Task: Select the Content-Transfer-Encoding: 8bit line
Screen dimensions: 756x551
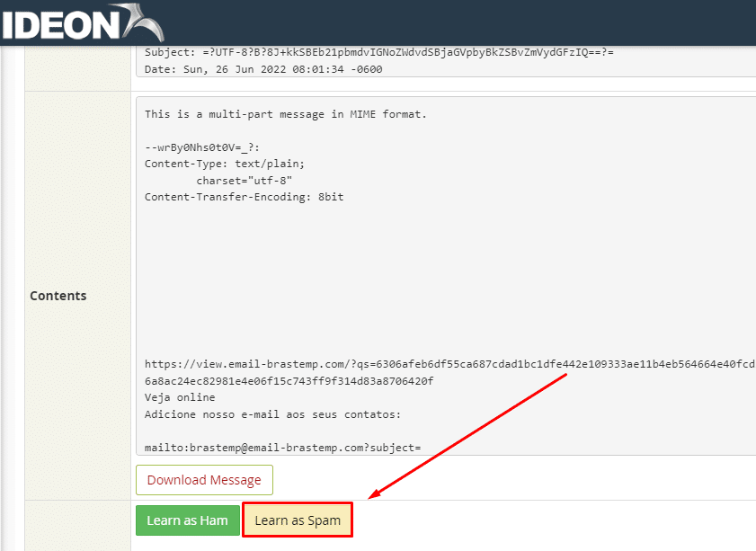Action: point(241,197)
